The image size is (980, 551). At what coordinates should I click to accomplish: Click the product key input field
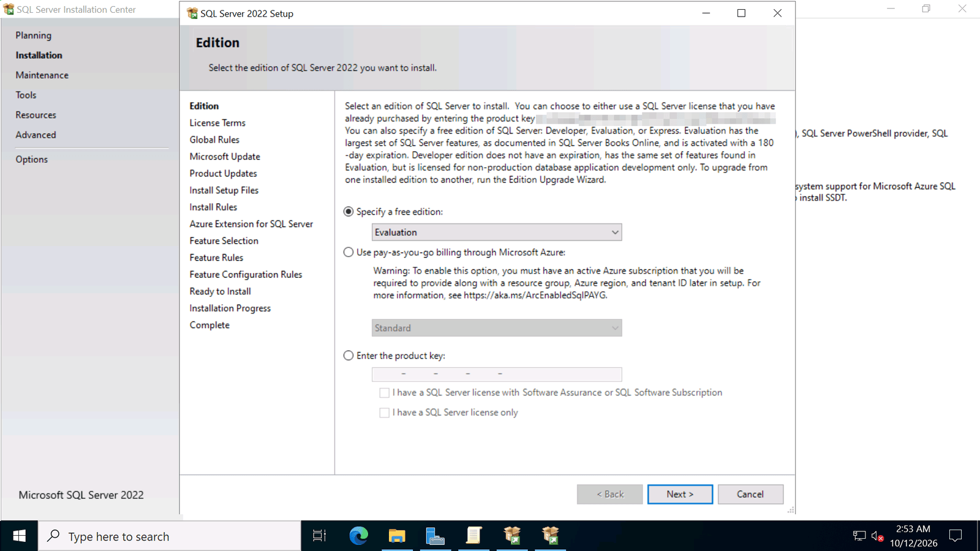tap(497, 374)
